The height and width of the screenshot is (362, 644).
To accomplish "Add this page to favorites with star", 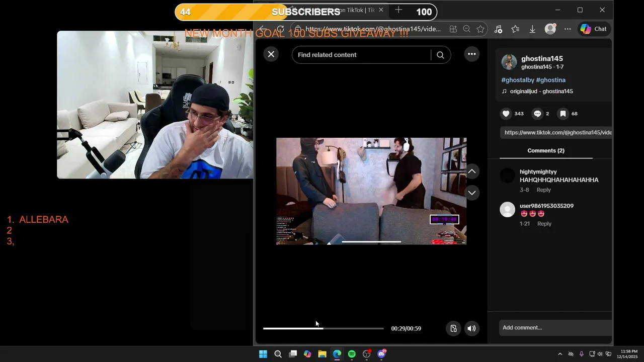I will tap(480, 29).
